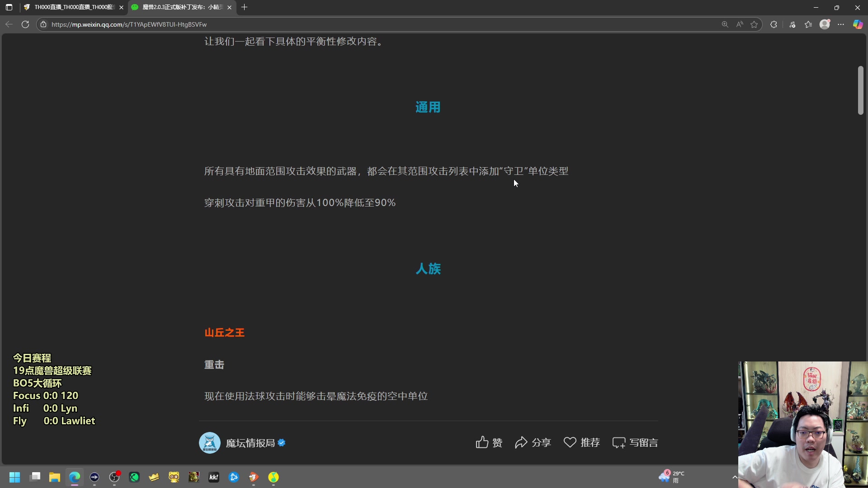Open the Windows Start menu
The width and height of the screenshot is (868, 488).
pos(15,477)
